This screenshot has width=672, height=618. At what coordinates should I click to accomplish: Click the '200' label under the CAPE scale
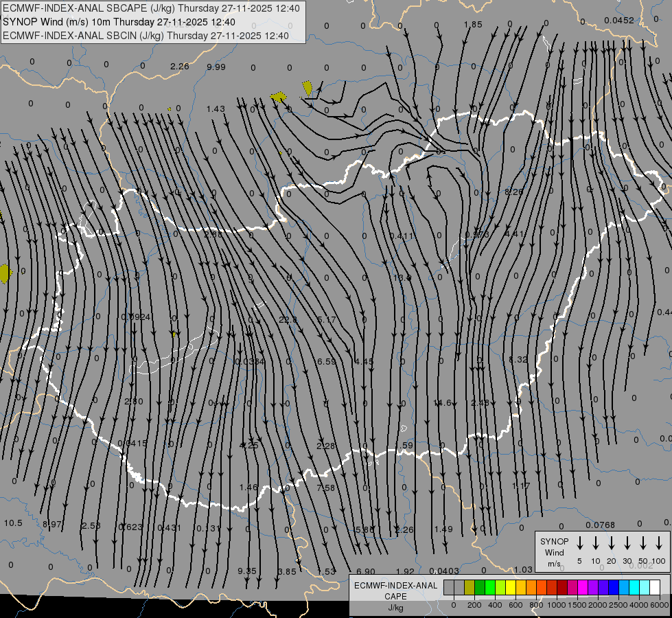(x=474, y=605)
